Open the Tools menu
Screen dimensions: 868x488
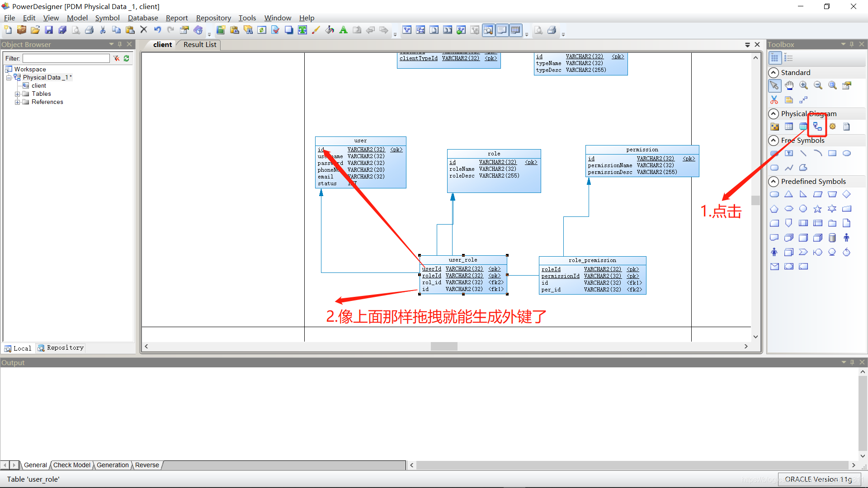pyautogui.click(x=247, y=18)
